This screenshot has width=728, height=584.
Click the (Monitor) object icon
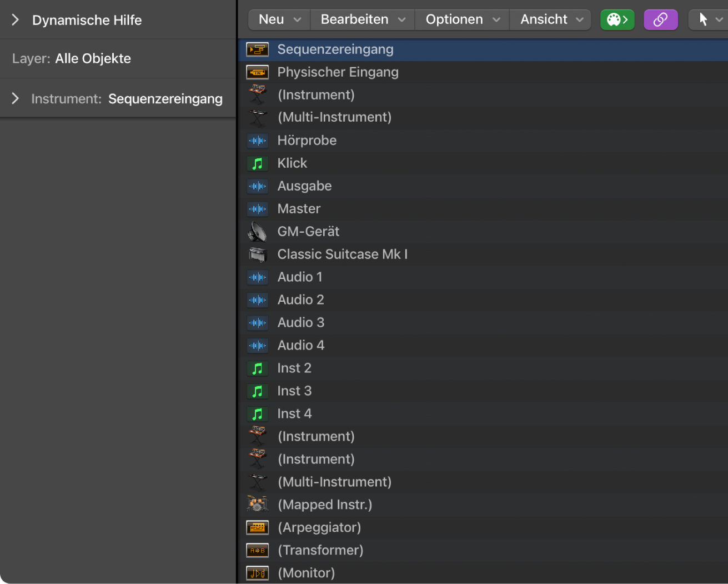coord(257,572)
